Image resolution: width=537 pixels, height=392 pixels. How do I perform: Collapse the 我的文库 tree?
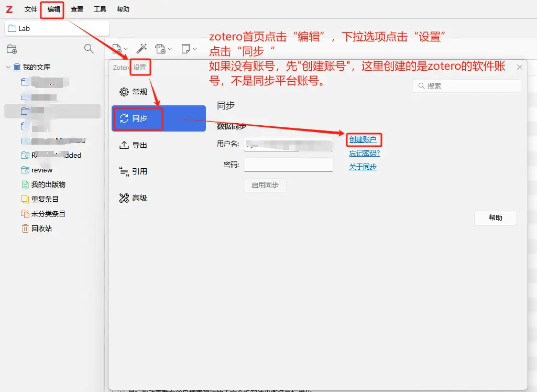pyautogui.click(x=8, y=67)
